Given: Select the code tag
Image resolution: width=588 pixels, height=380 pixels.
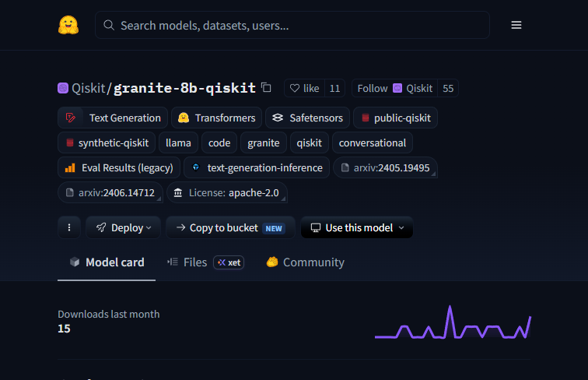Looking at the screenshot, I should [219, 142].
